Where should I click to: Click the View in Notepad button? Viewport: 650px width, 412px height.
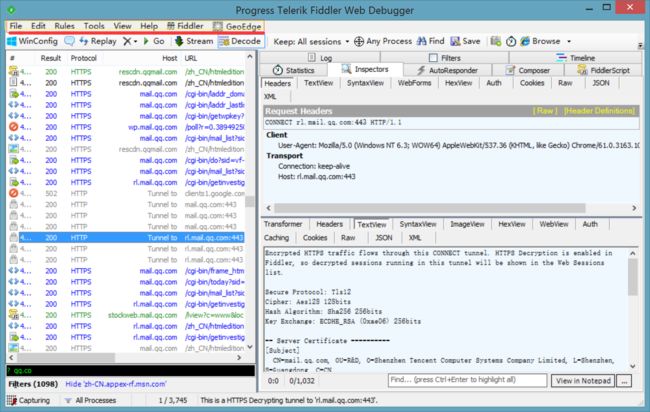(583, 381)
